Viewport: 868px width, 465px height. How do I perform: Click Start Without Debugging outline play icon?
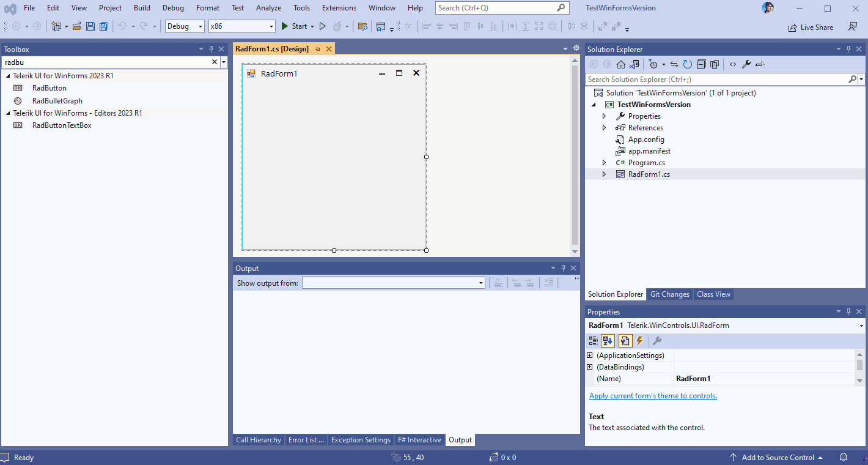(323, 26)
